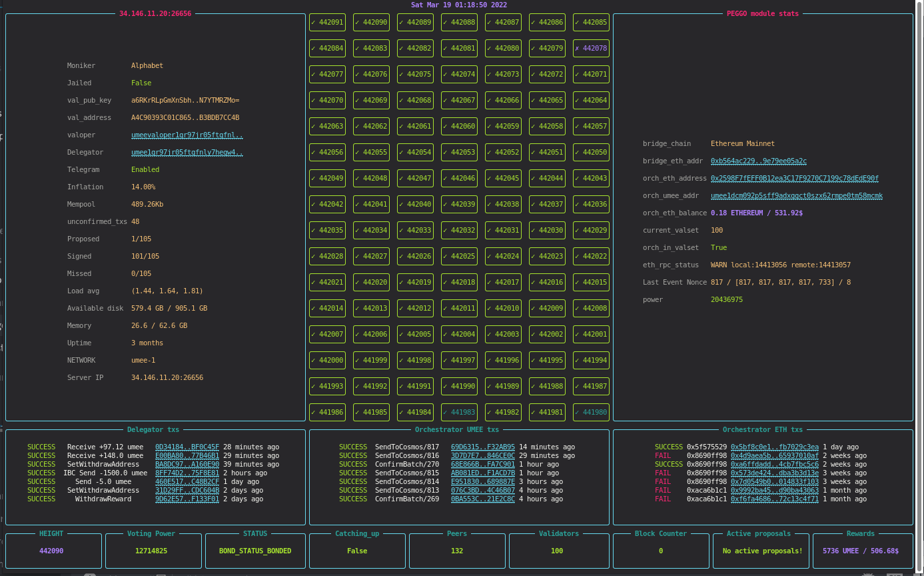Image resolution: width=924 pixels, height=576 pixels.
Task: Click the Mempool value 489.26Kb
Action: tap(147, 205)
